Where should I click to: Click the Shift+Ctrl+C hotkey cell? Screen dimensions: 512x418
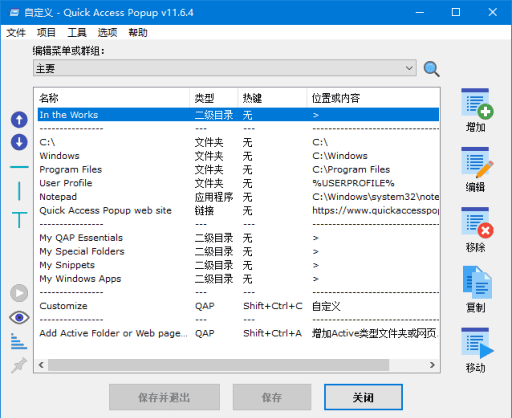pyautogui.click(x=273, y=306)
